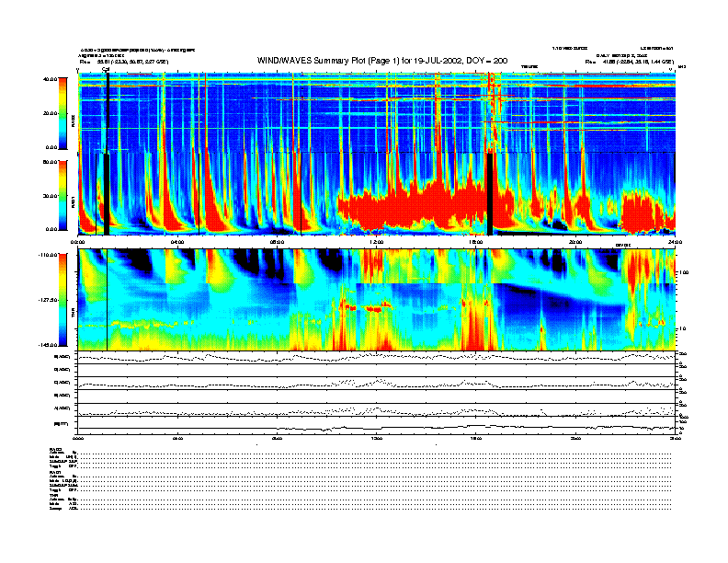Click the black data gap in RAD1 panel
Screen dimensions: 728x563
pyautogui.click(x=490, y=193)
